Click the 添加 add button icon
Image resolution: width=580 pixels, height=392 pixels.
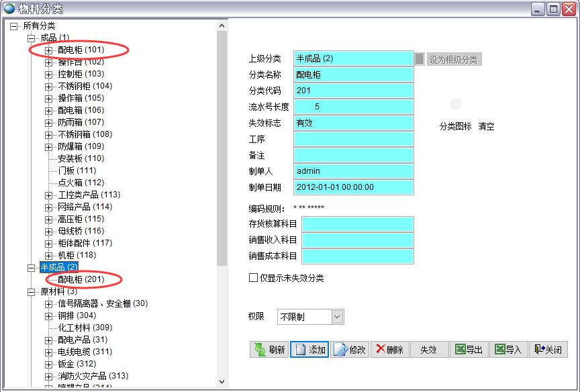point(299,350)
